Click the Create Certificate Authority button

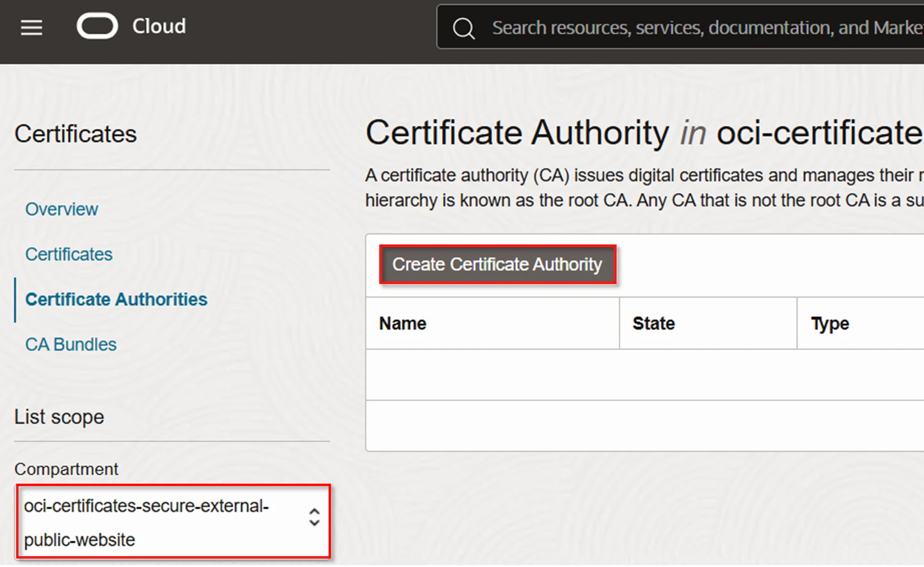tap(497, 264)
